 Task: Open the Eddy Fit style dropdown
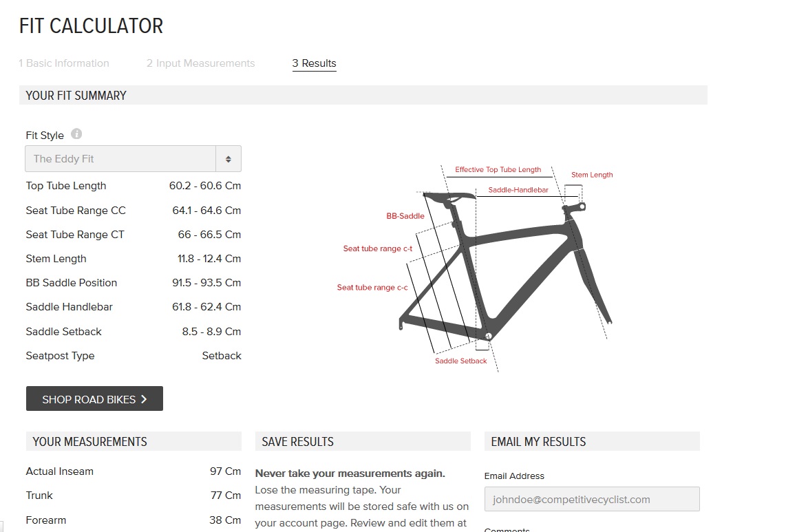[x=134, y=159]
